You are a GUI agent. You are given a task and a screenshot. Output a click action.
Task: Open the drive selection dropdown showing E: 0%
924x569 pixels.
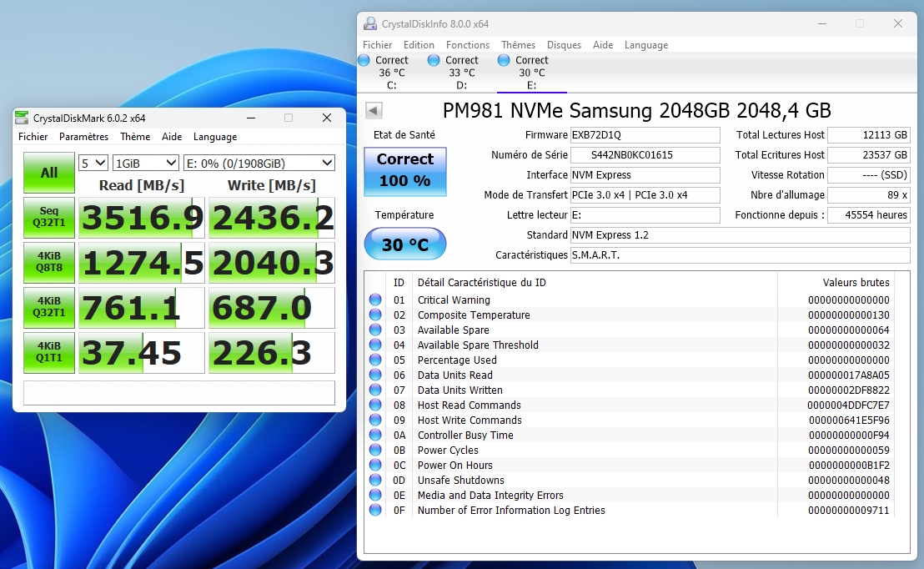tap(259, 163)
